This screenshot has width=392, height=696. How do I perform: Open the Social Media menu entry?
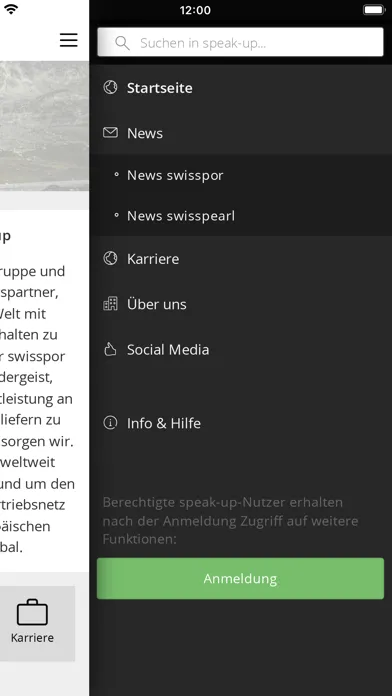[168, 350]
